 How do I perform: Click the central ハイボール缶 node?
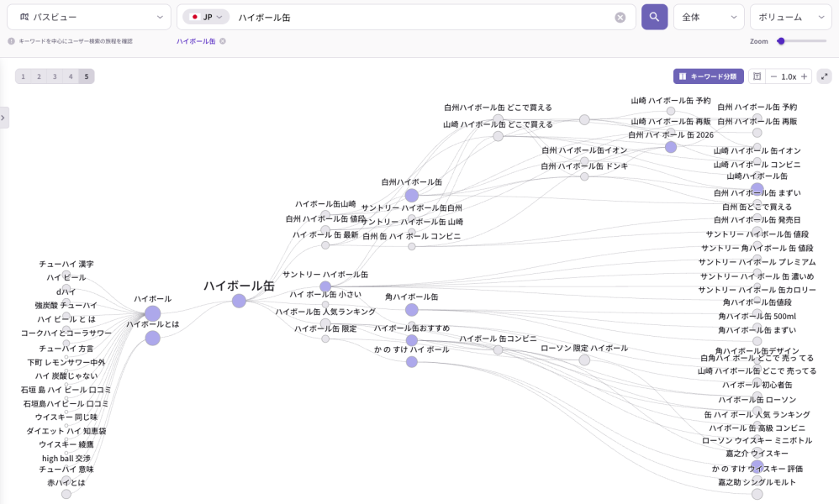click(x=239, y=301)
